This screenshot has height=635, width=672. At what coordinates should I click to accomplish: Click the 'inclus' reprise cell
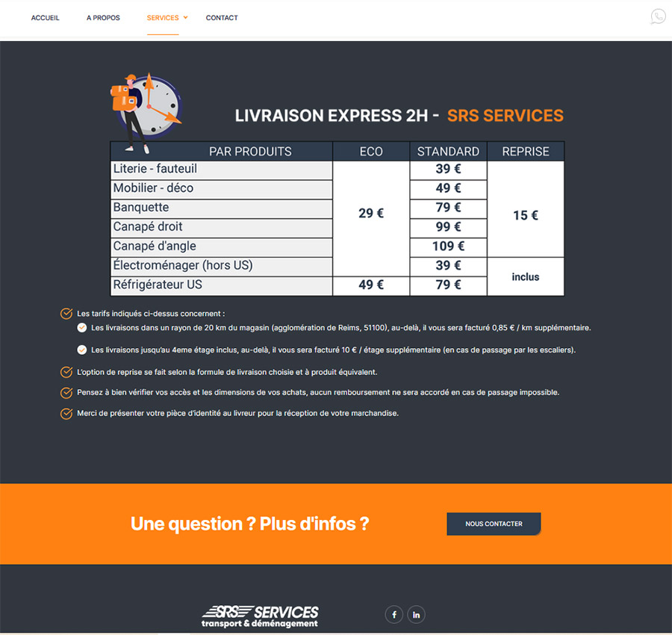click(526, 277)
